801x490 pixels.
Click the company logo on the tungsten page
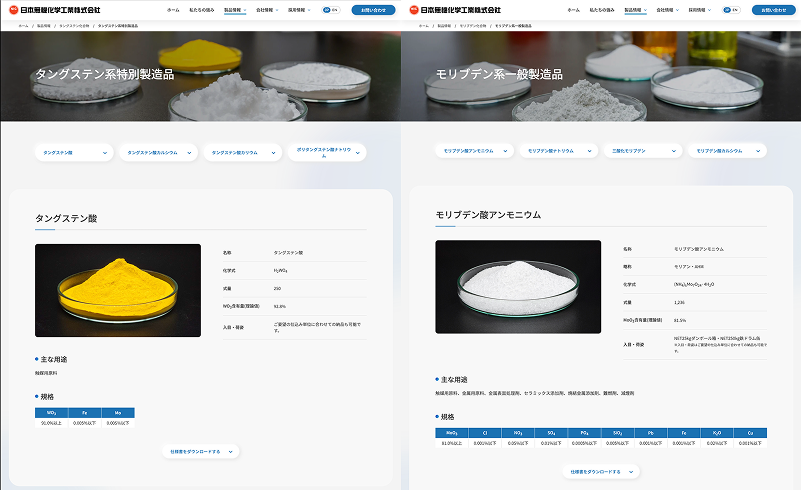[x=54, y=9]
